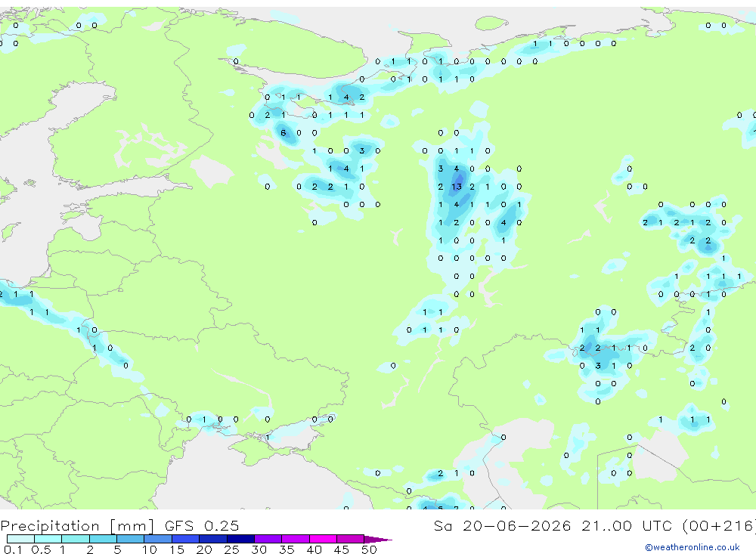Pick the 20–25 mm dark blue swatch

213,539
